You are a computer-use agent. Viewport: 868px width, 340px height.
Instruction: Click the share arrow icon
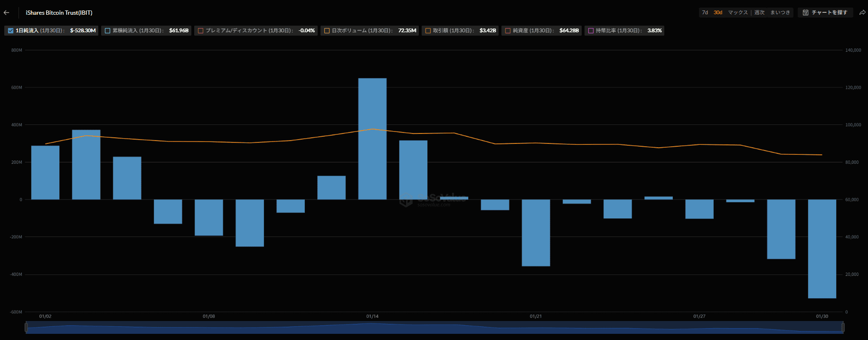click(862, 13)
